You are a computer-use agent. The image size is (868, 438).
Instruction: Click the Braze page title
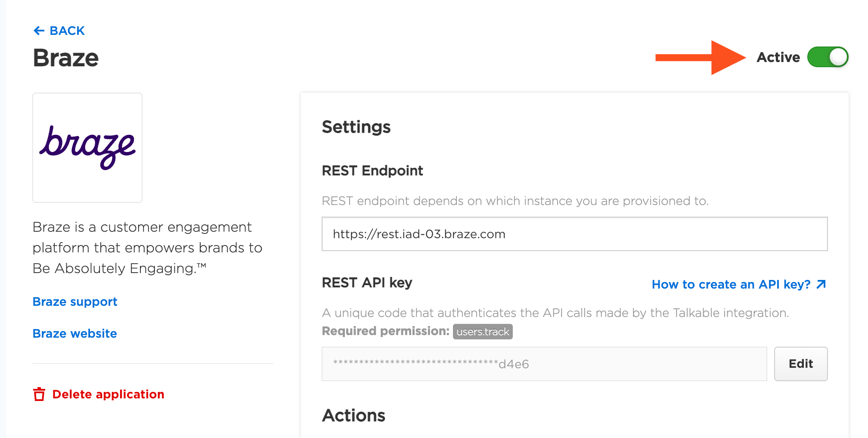[66, 58]
